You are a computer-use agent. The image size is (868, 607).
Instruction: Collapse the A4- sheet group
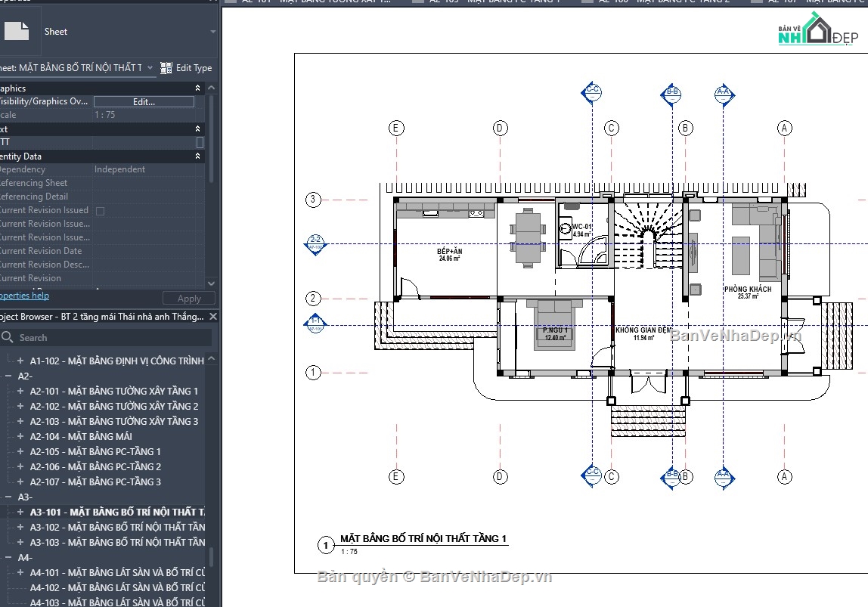click(x=8, y=557)
